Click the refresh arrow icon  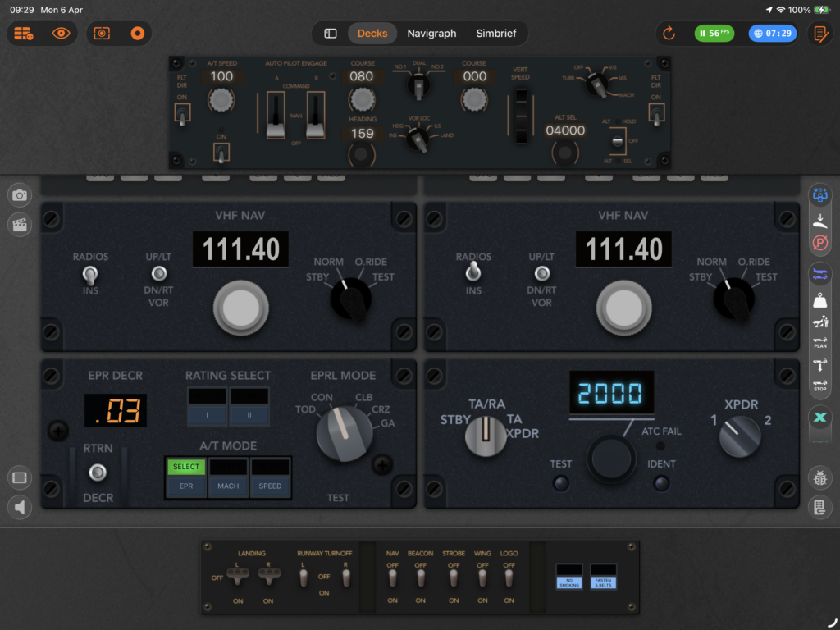(x=669, y=34)
